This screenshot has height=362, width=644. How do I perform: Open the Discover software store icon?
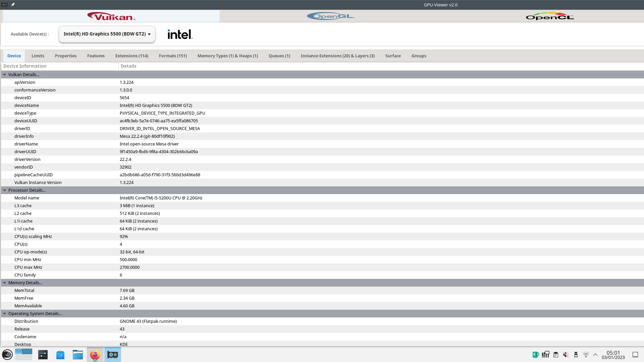tap(60, 355)
